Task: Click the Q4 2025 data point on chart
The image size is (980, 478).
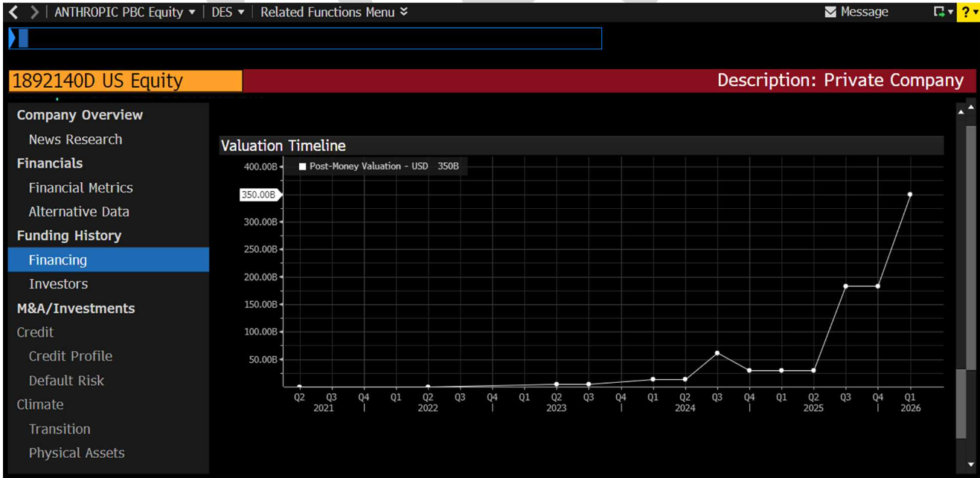Action: [878, 286]
